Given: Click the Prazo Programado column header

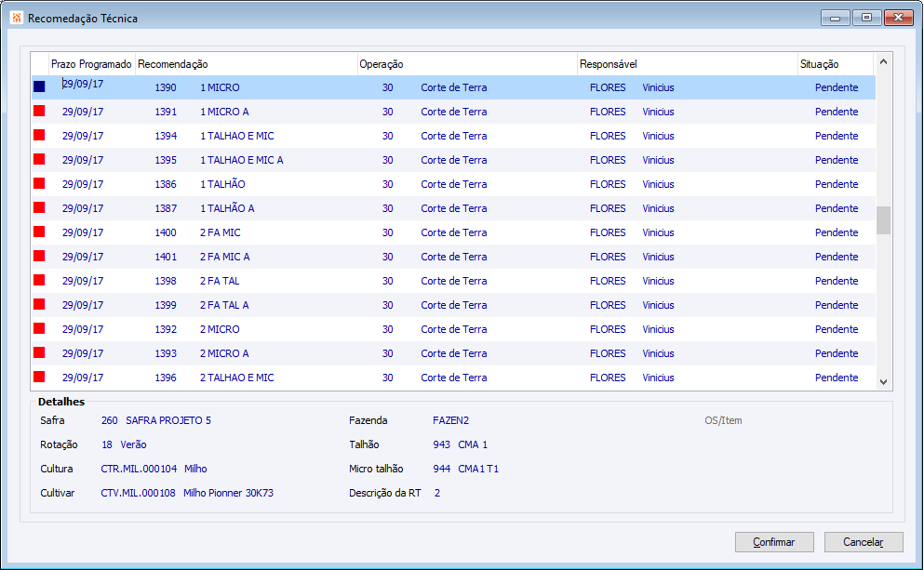Looking at the screenshot, I should pyautogui.click(x=91, y=64).
